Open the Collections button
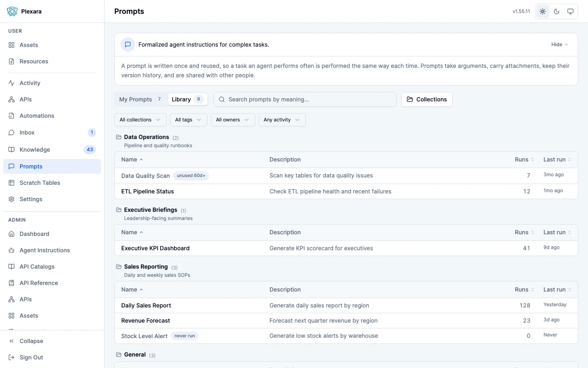The image size is (588, 368). (427, 99)
